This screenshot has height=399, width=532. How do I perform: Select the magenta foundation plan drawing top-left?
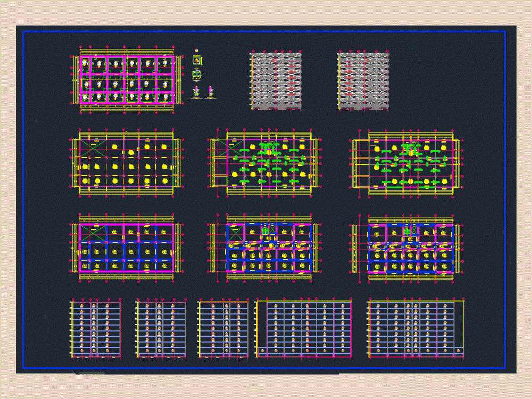(x=127, y=80)
